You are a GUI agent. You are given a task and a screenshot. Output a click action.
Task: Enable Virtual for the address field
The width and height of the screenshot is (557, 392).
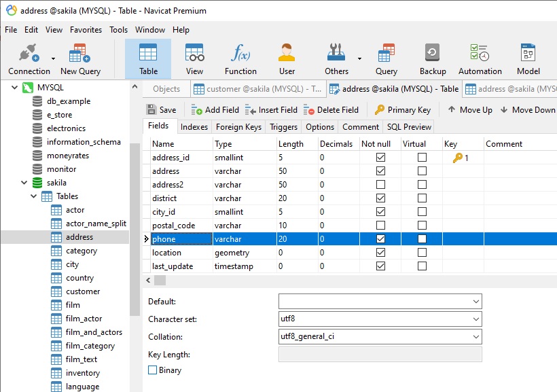(x=422, y=171)
